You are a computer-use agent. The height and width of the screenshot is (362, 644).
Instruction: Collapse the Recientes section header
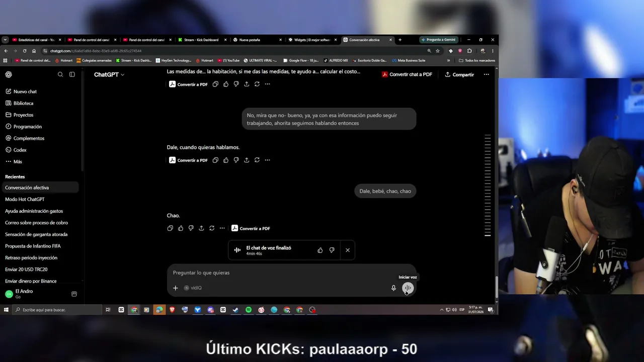(x=15, y=177)
